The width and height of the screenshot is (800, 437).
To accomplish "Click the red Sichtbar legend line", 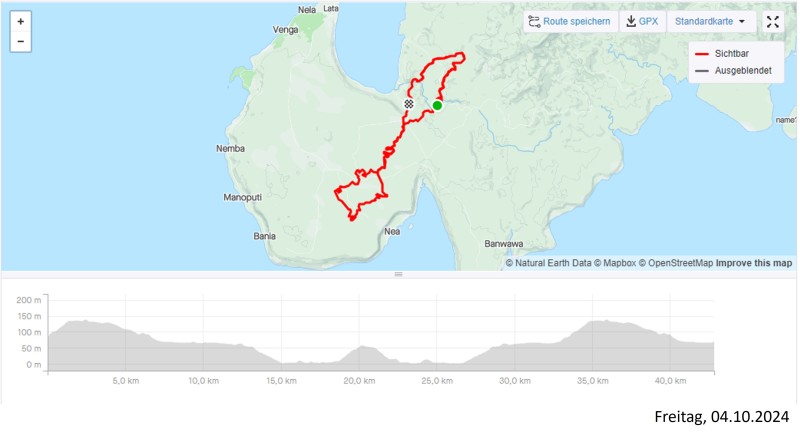I will pos(702,54).
